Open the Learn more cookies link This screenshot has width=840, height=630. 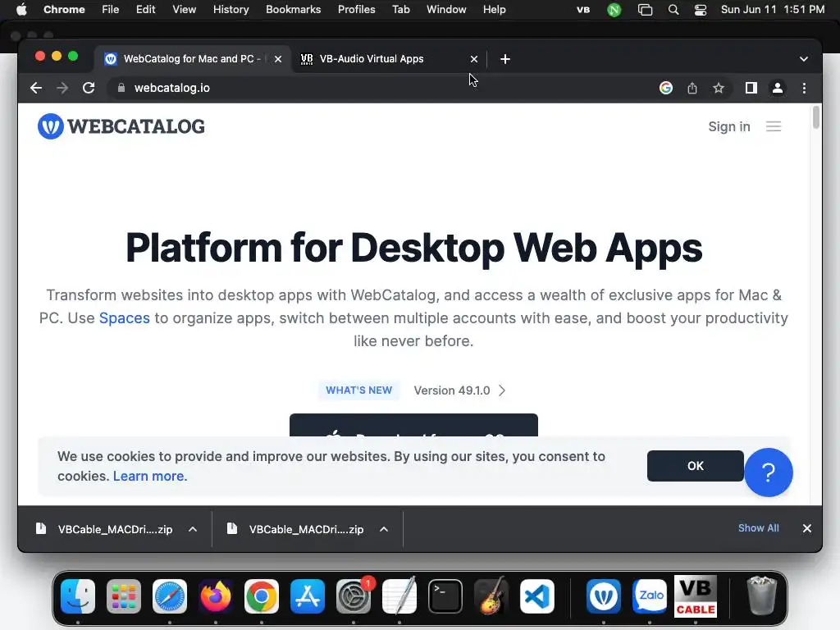[150, 477]
